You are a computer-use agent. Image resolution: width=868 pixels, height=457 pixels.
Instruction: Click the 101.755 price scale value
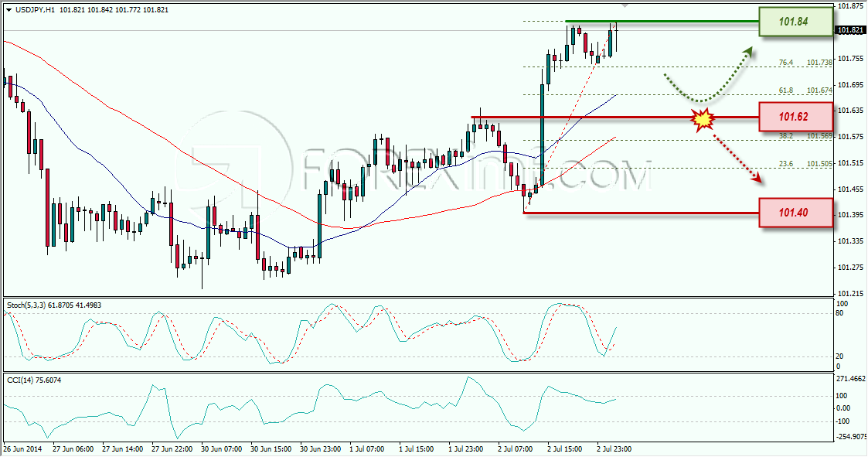pos(849,58)
